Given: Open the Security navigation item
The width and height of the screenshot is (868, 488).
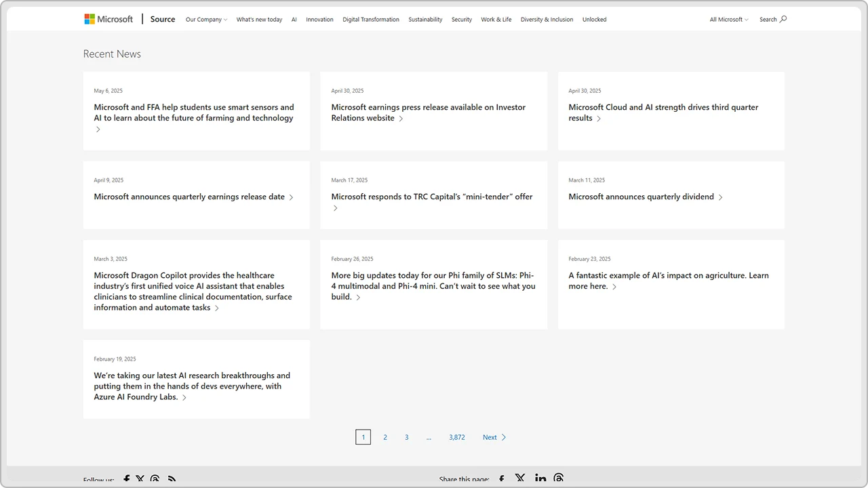Looking at the screenshot, I should 462,20.
